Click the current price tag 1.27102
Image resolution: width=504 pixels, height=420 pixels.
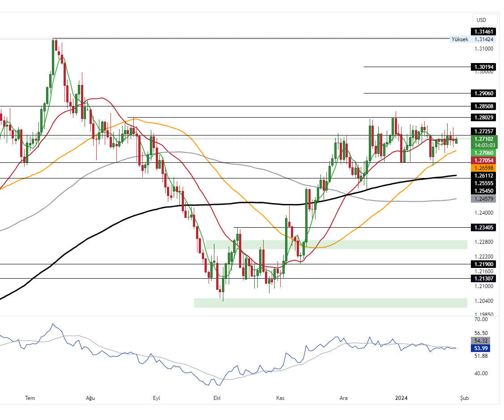click(x=483, y=140)
